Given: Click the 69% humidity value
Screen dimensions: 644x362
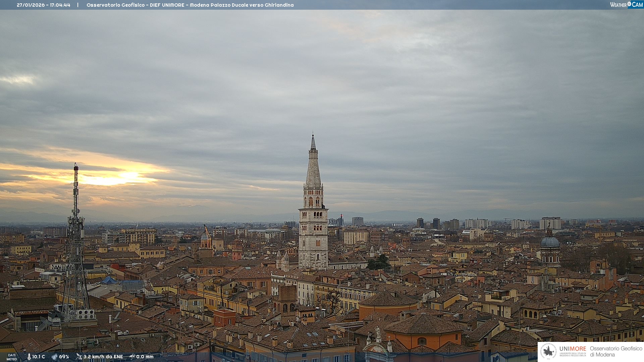Looking at the screenshot, I should pos(64,357).
